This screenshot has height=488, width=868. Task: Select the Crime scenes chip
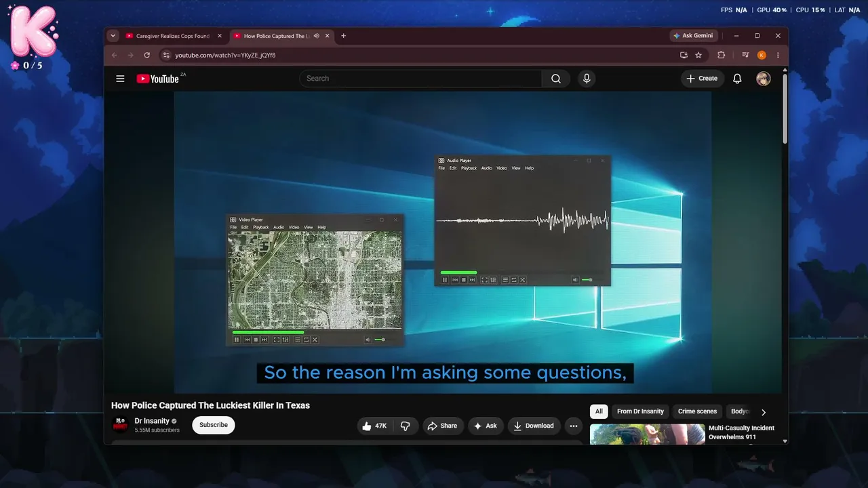click(697, 411)
